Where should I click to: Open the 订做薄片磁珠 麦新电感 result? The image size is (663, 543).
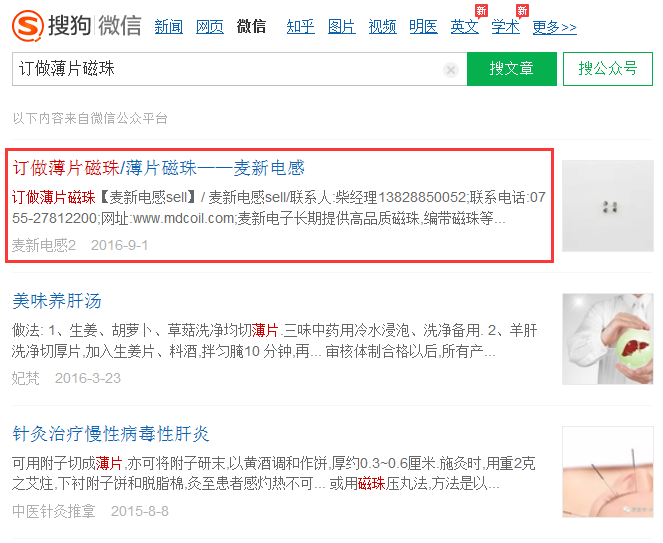(x=159, y=168)
